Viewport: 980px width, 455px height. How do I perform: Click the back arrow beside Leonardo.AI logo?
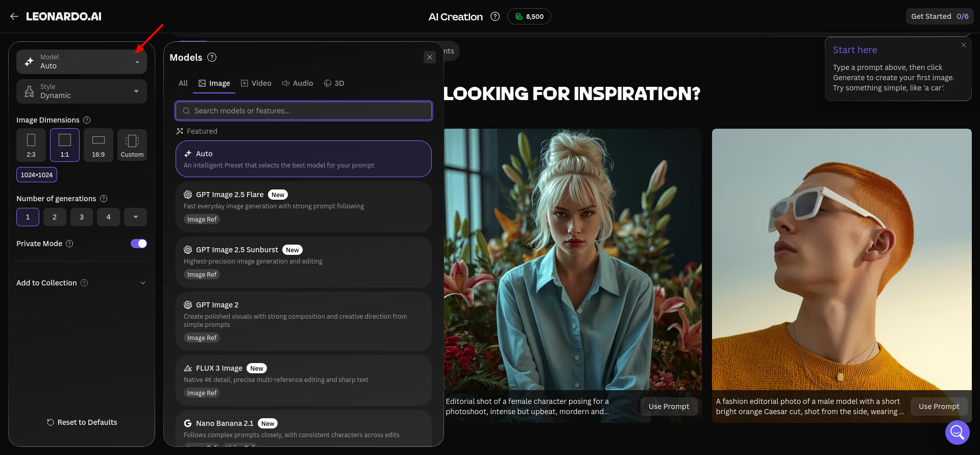tap(14, 16)
